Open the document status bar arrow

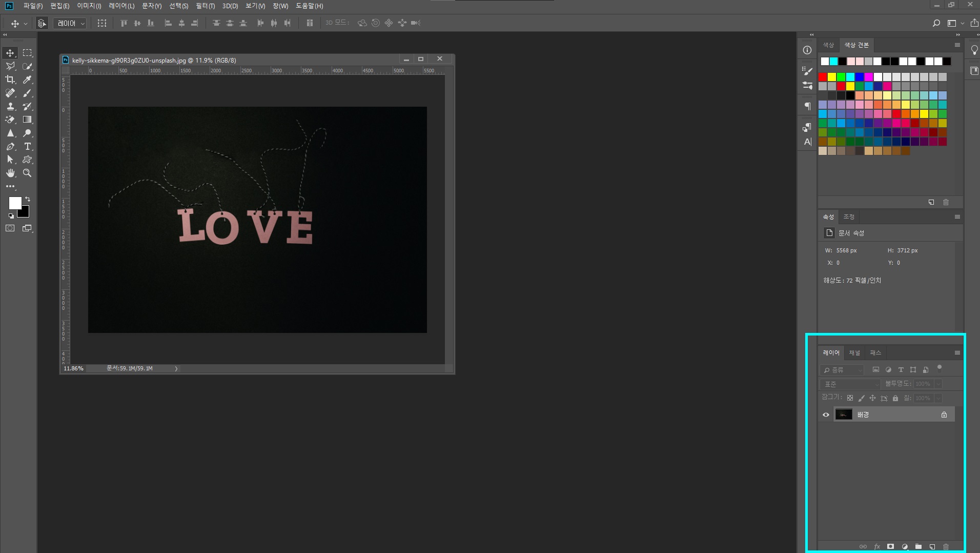[x=176, y=368]
